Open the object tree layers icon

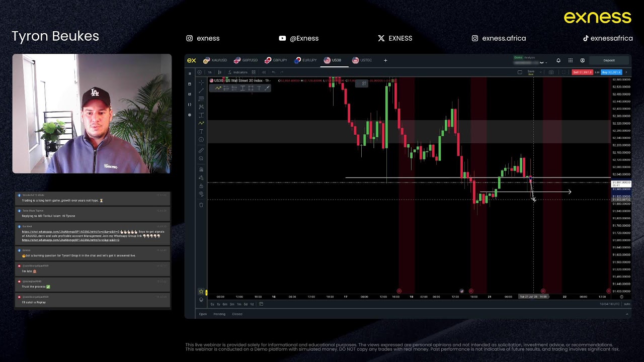(x=201, y=300)
